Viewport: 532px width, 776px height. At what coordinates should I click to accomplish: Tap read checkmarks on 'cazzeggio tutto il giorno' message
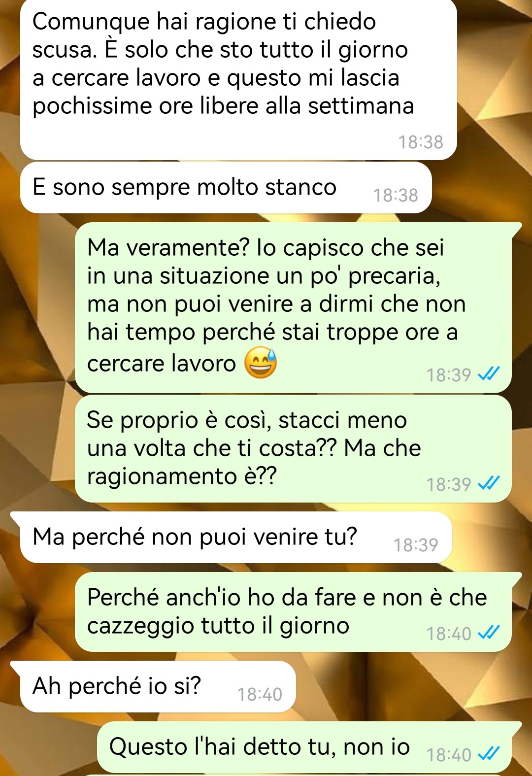(x=489, y=633)
